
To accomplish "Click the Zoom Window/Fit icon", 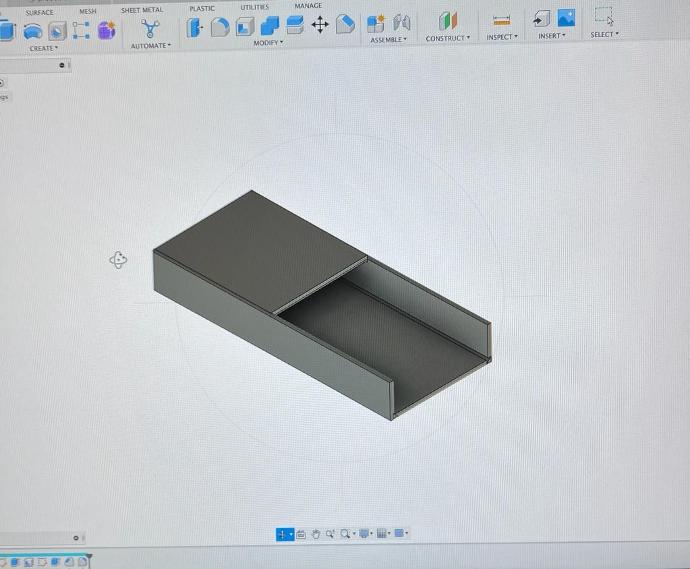I will [345, 534].
